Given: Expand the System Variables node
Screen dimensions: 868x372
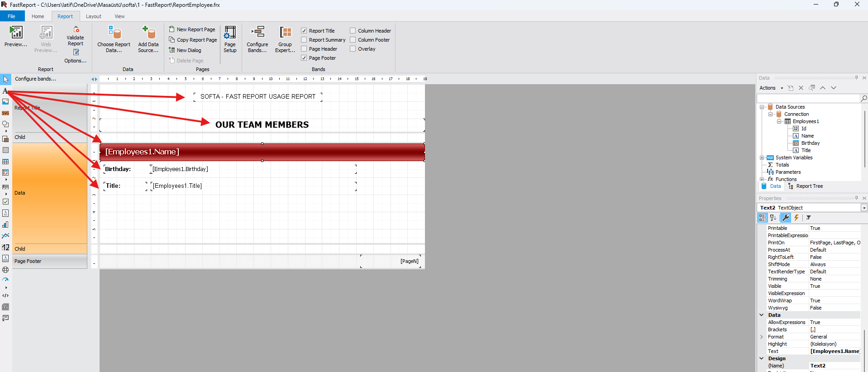Looking at the screenshot, I should click(x=762, y=157).
